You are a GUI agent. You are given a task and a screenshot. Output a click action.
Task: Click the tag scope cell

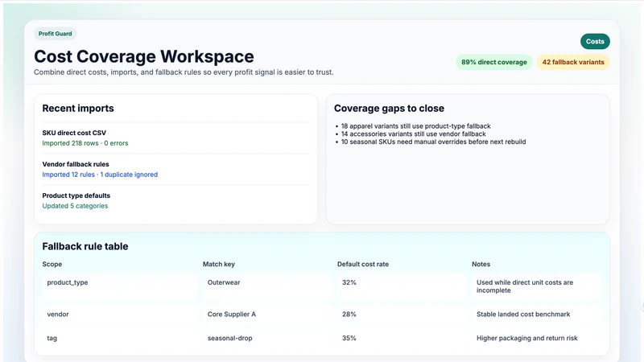[x=119, y=338]
